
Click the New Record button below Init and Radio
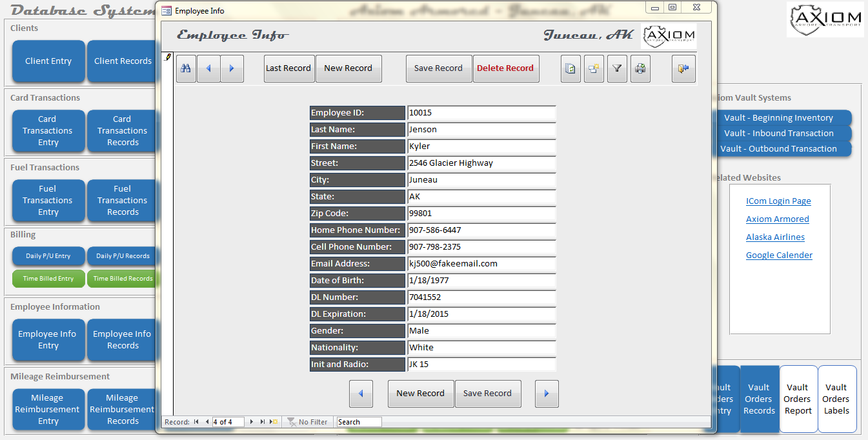pyautogui.click(x=421, y=394)
